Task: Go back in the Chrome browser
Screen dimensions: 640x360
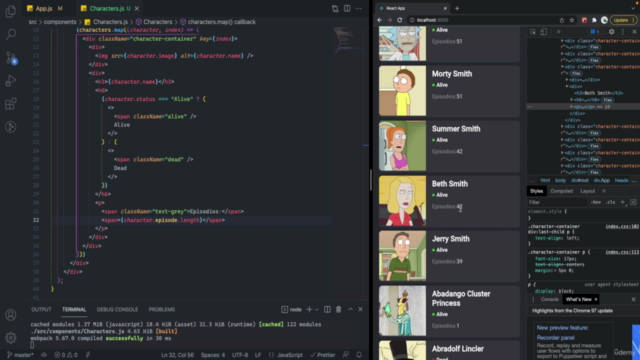Action: pyautogui.click(x=380, y=20)
